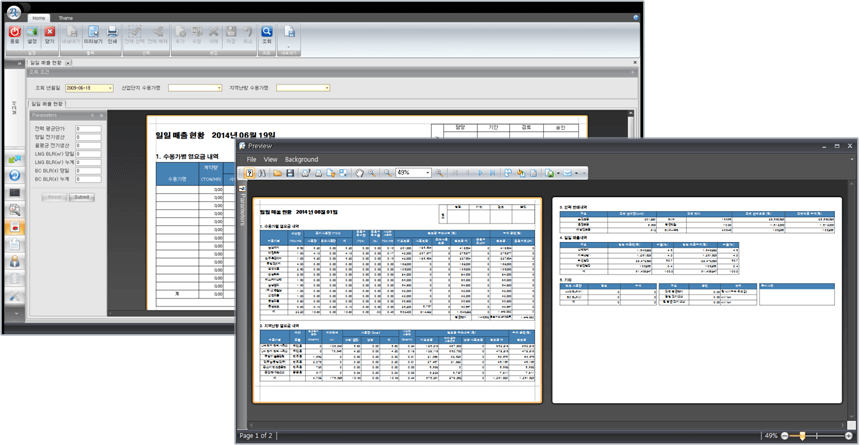Expand the 지역난방 수용가명 combo box
Viewport: 860px width, 445px height.
tap(326, 88)
